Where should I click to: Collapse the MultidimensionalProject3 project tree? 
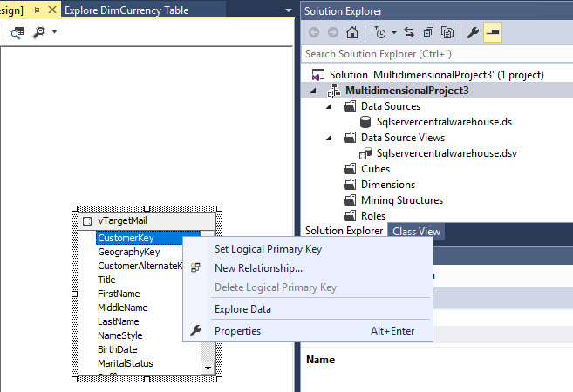point(313,91)
